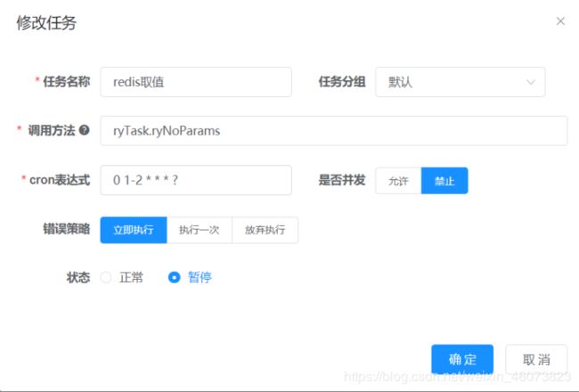The height and width of the screenshot is (392, 579).
Task: Click the 状态 label
Action: pos(78,277)
